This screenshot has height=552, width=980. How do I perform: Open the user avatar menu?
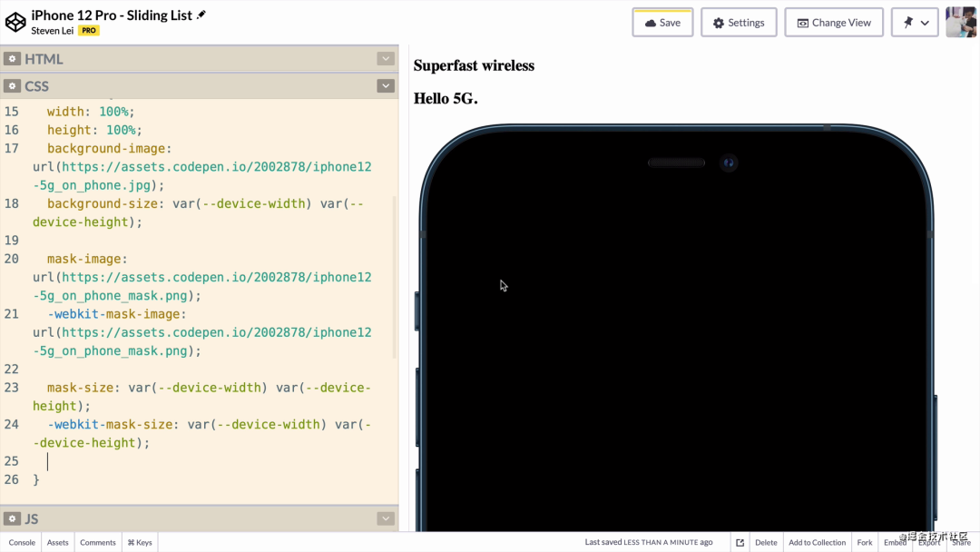pyautogui.click(x=961, y=23)
